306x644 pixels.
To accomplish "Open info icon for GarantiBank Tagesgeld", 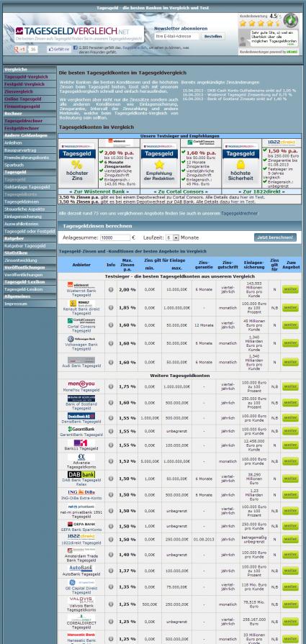I will 110,431.
